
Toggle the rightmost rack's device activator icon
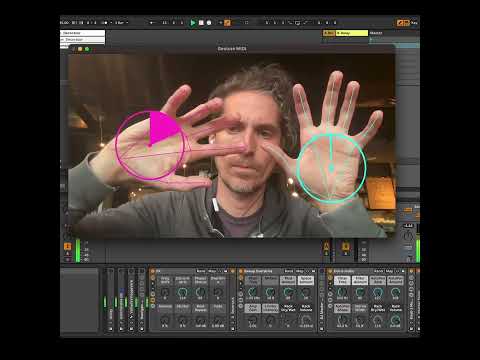[x=330, y=271]
